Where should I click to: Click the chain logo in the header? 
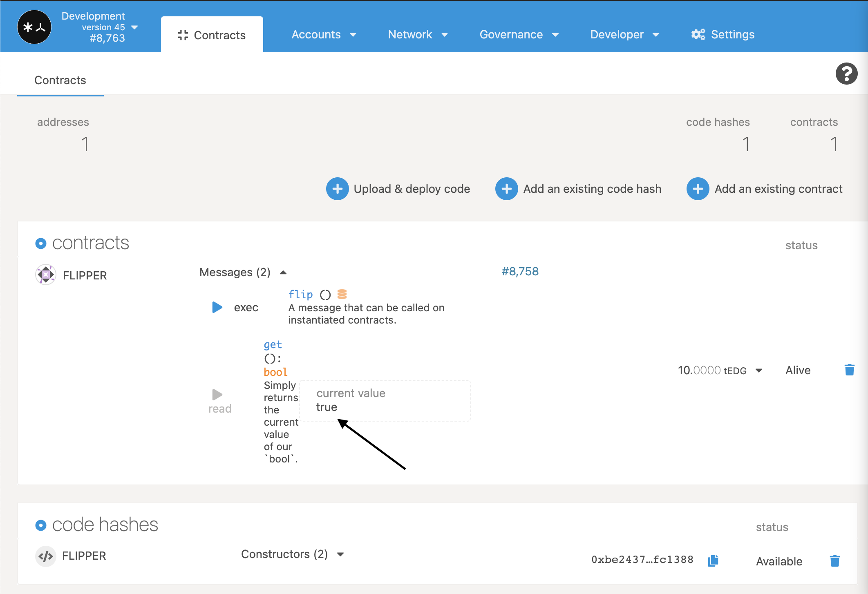click(x=34, y=27)
